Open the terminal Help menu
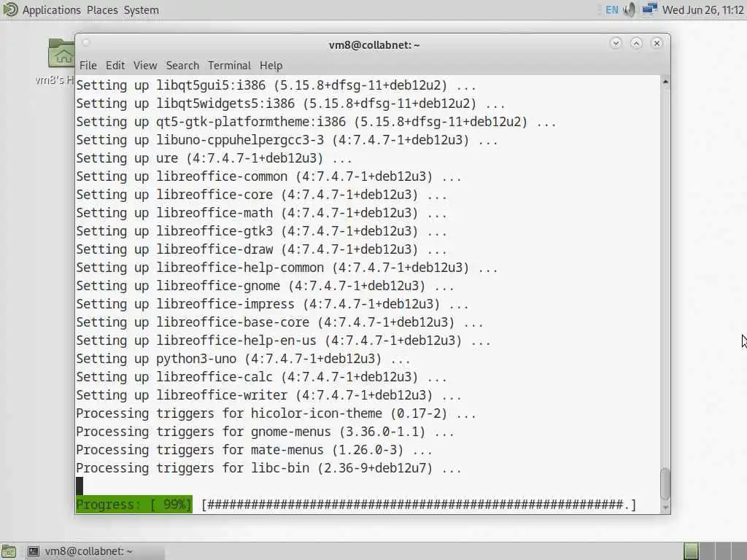This screenshot has width=747, height=560. tap(271, 65)
